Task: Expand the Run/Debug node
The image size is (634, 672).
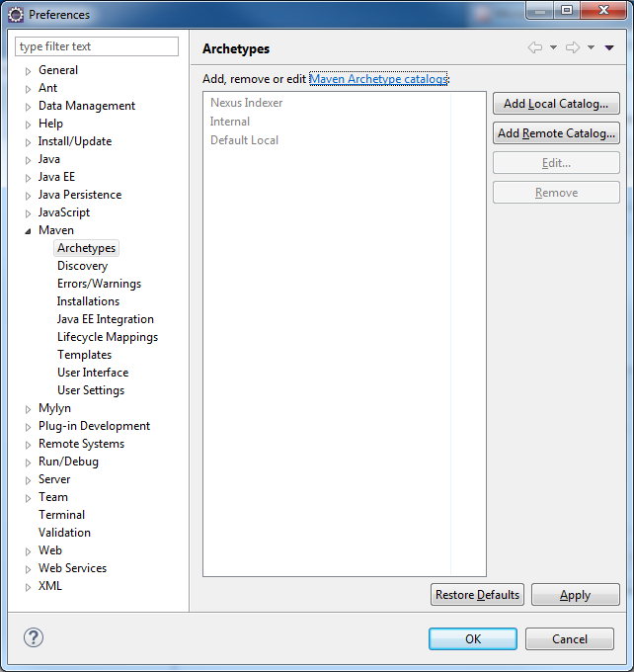Action: click(29, 462)
